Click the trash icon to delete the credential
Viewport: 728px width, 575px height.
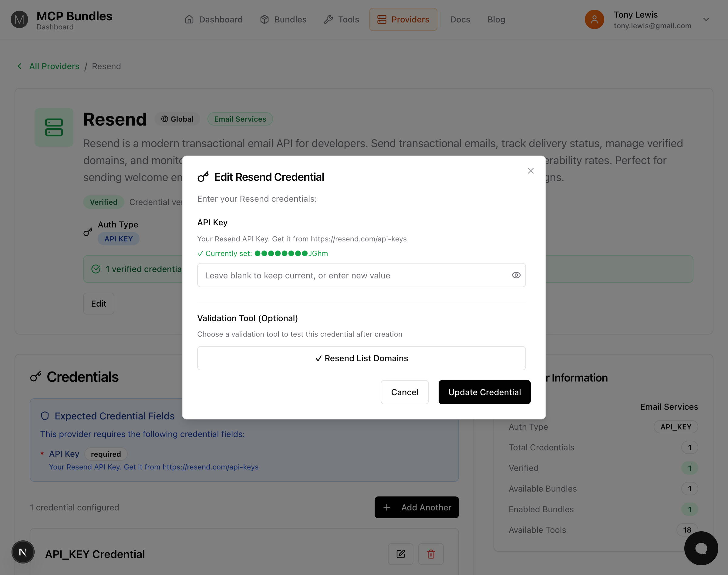click(431, 554)
